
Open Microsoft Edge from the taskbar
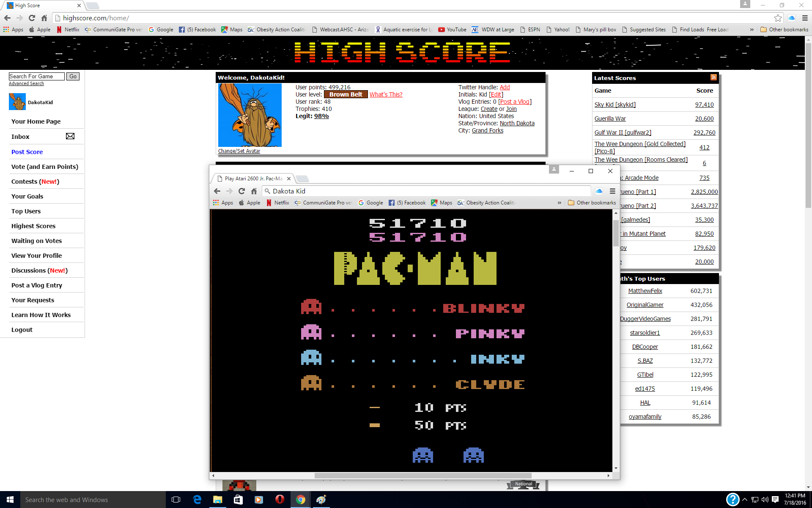tap(197, 500)
